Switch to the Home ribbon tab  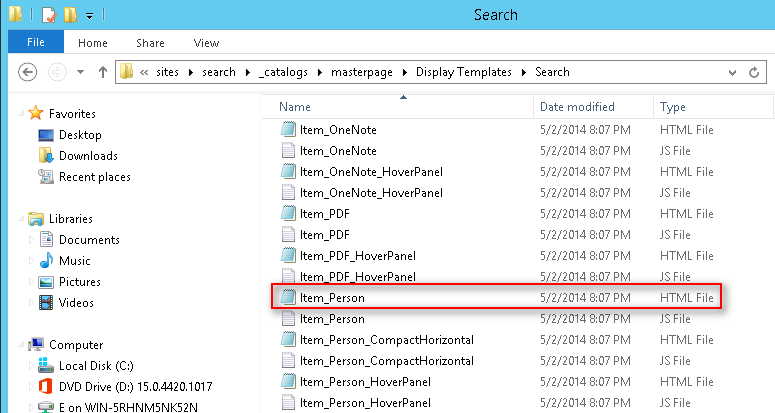pyautogui.click(x=92, y=43)
